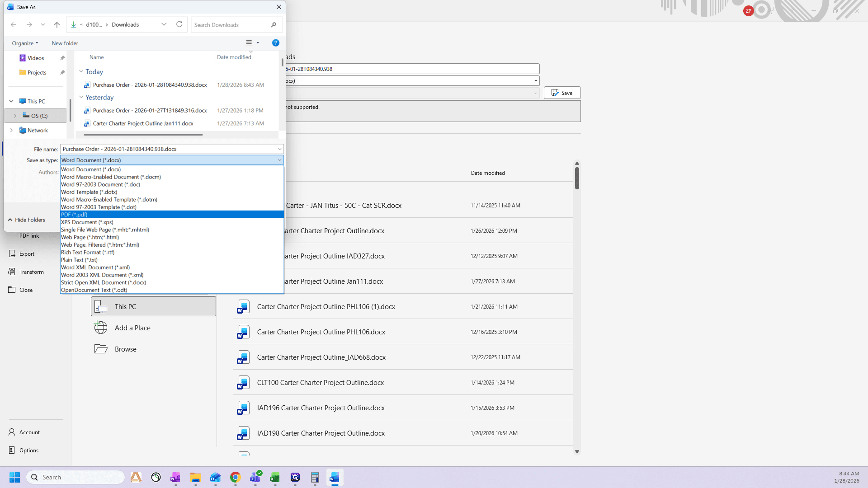Viewport: 868px width, 488px height.
Task: Pick Rich Text Format (*.rtf) option
Action: coord(172,253)
